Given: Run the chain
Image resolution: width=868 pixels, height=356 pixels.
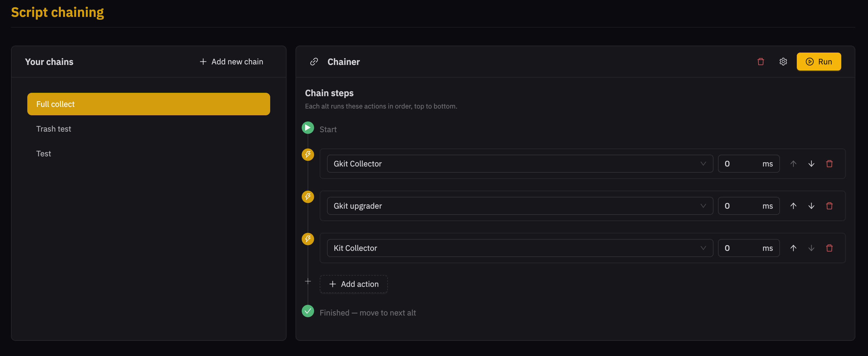Looking at the screenshot, I should click(818, 62).
